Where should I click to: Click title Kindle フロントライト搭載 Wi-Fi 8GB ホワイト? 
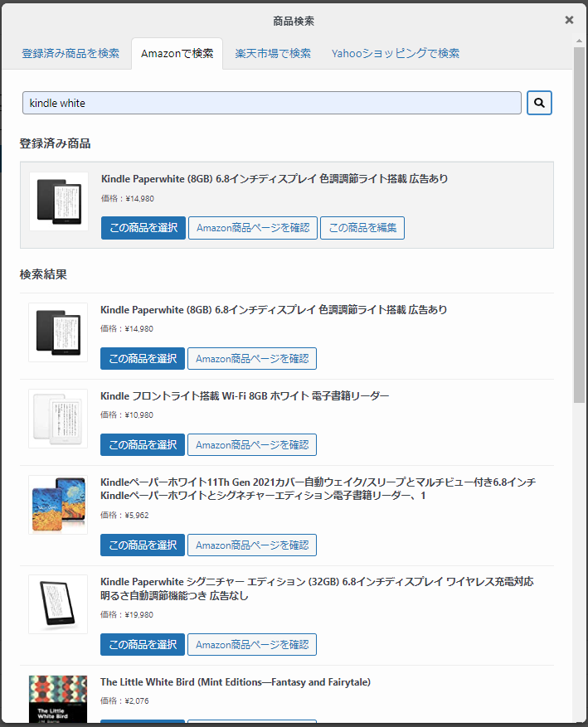pos(245,396)
